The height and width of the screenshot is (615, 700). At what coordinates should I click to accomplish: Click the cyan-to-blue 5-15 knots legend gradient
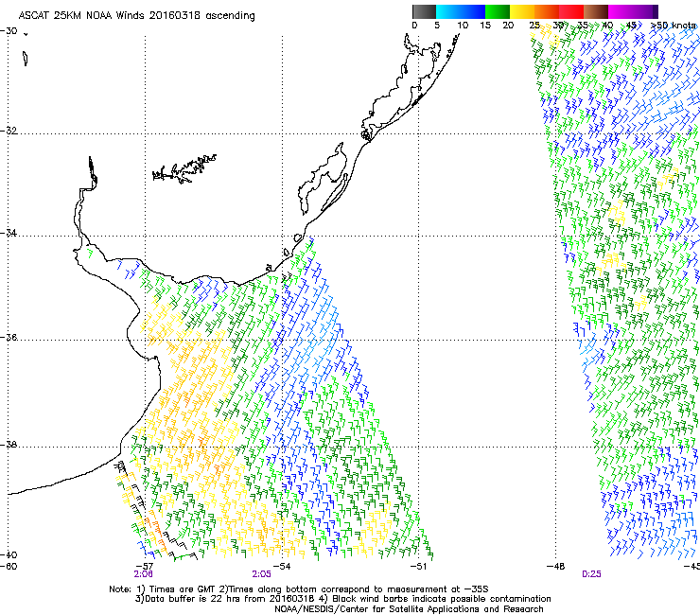pos(461,11)
